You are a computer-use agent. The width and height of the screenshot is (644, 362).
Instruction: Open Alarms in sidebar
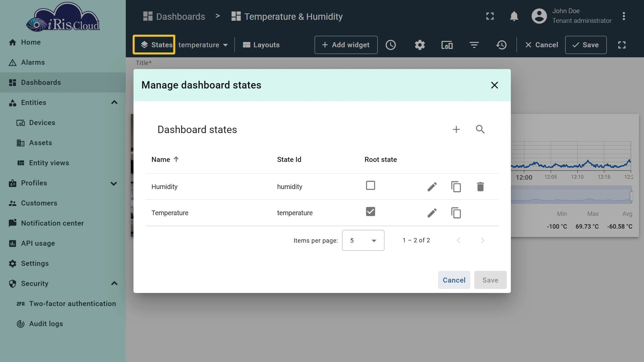click(63, 62)
